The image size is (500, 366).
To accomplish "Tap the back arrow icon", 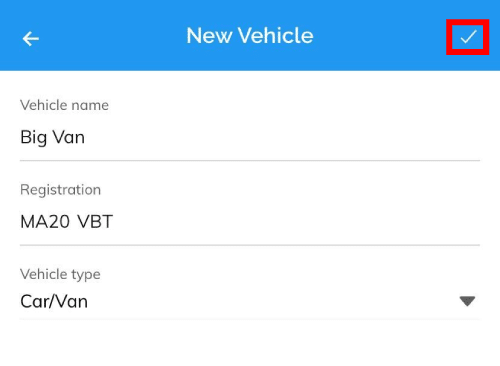I will click(31, 38).
